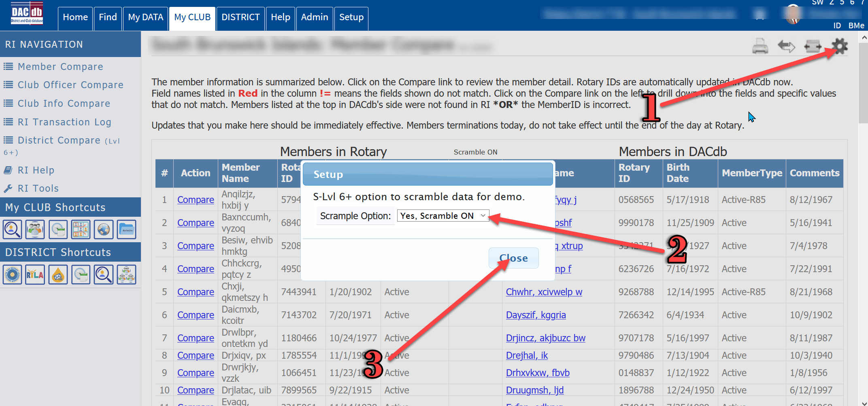Open RI Help link
Image resolution: width=868 pixels, height=406 pixels.
pos(36,170)
